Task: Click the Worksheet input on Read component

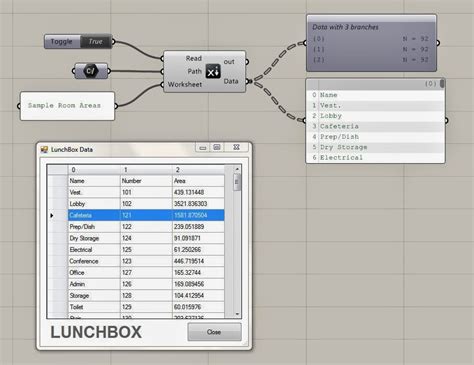Action: tap(185, 84)
